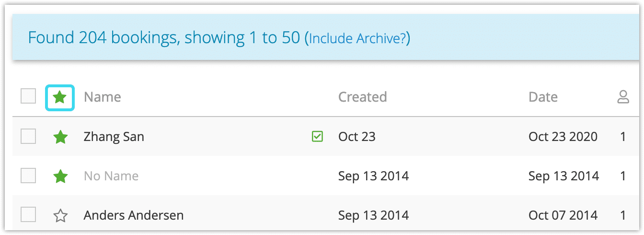Open Anders Andersen booking

pyautogui.click(x=134, y=215)
